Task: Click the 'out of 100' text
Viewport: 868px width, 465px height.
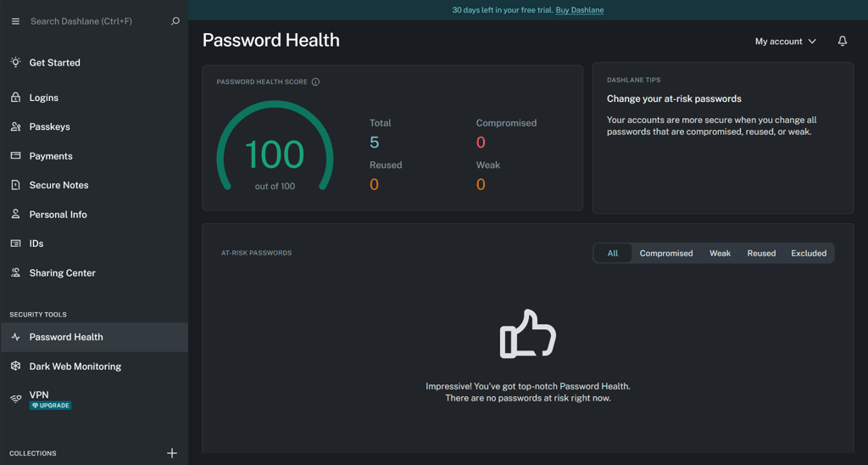Action: tap(275, 186)
